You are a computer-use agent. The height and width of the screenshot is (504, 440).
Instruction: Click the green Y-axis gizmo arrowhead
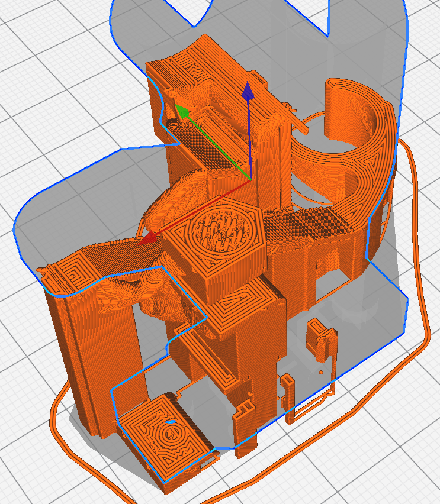point(182,111)
